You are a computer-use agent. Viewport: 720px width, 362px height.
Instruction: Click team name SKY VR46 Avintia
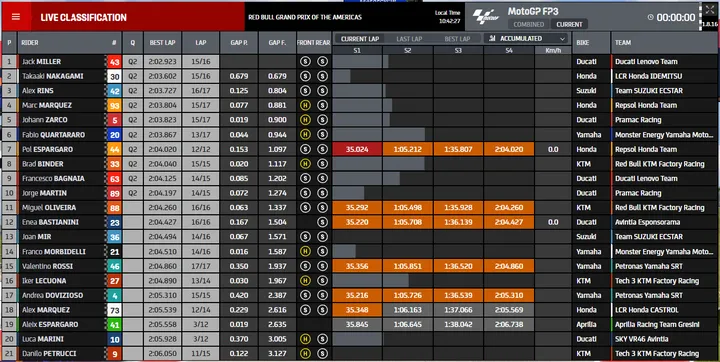(x=641, y=339)
